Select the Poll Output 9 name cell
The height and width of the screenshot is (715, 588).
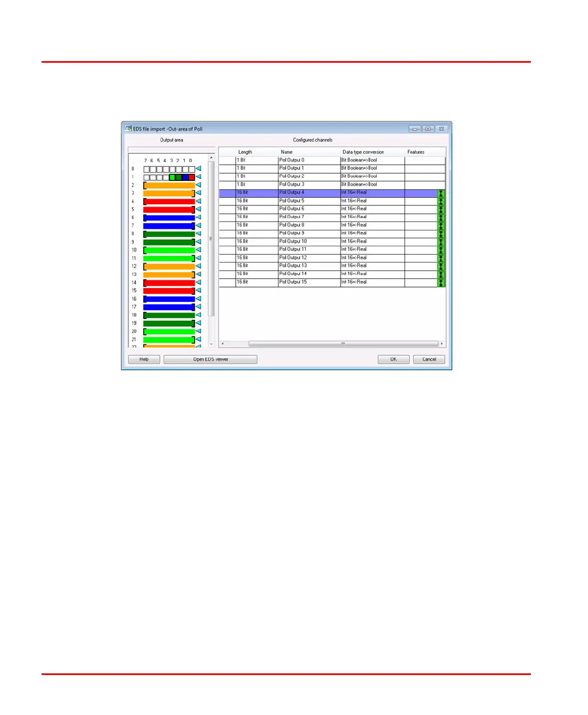click(x=309, y=234)
